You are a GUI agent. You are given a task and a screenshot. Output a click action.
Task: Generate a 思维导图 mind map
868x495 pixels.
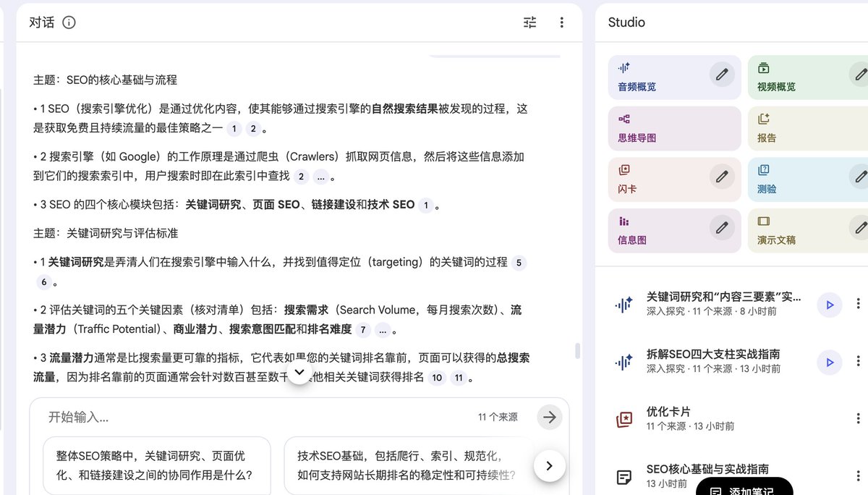(675, 129)
